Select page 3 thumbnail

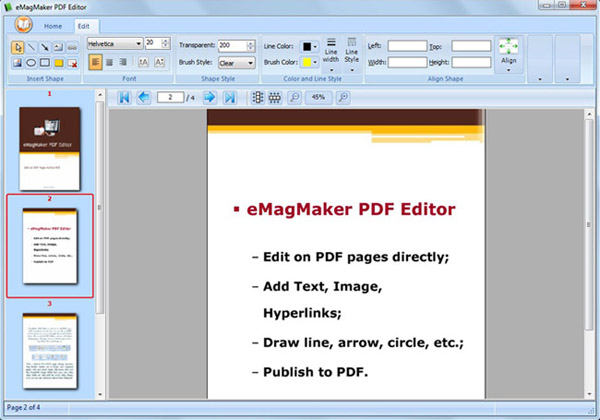point(50,351)
